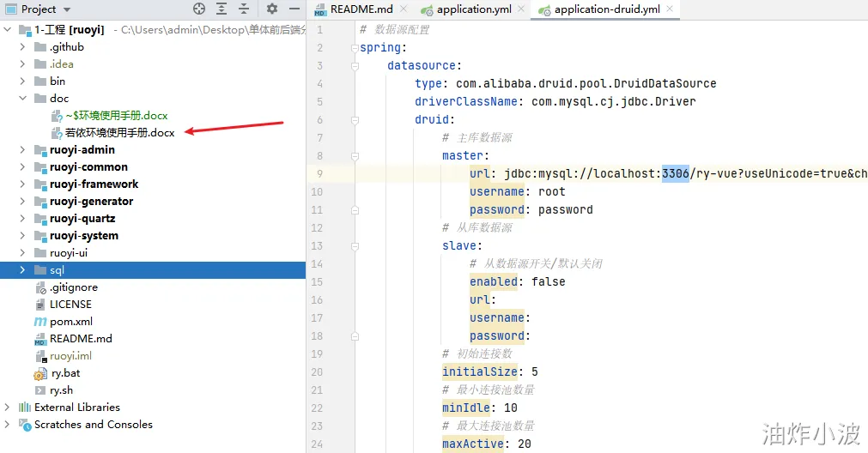Image resolution: width=868 pixels, height=453 pixels.
Task: Expand the ruoyi-admin module arrow
Action: pyautogui.click(x=22, y=150)
